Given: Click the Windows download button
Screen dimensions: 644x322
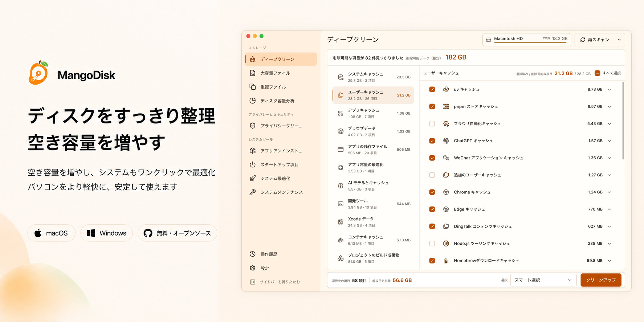Looking at the screenshot, I should (x=107, y=233).
